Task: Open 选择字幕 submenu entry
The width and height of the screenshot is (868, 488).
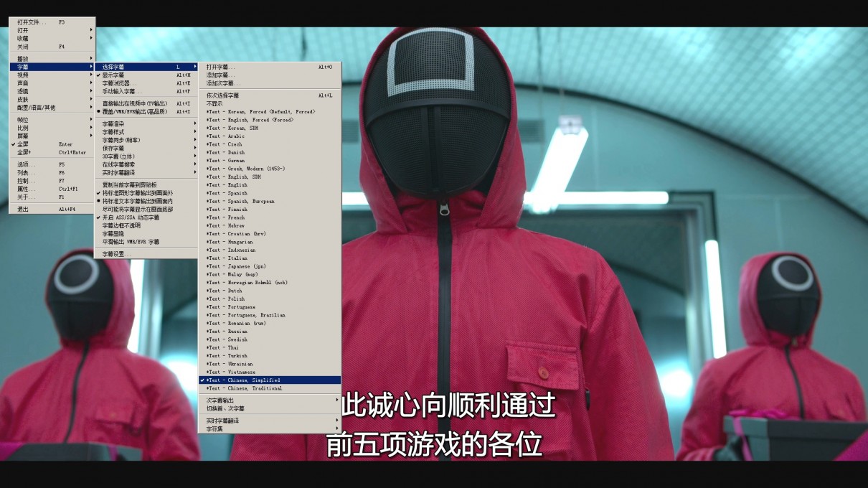Action: click(146, 67)
